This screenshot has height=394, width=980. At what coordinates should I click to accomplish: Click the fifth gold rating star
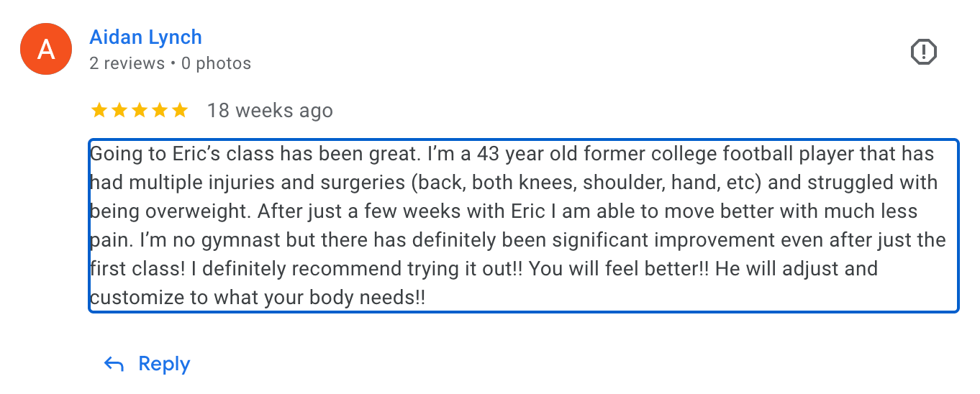point(179,111)
